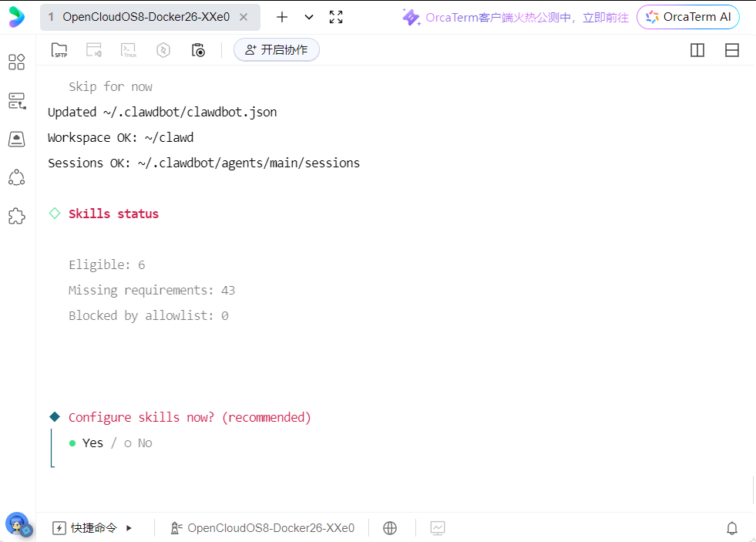Click the OpenCloudOS8-Docker26-XXe0 host in status bar
The width and height of the screenshot is (756, 542).
click(x=263, y=528)
